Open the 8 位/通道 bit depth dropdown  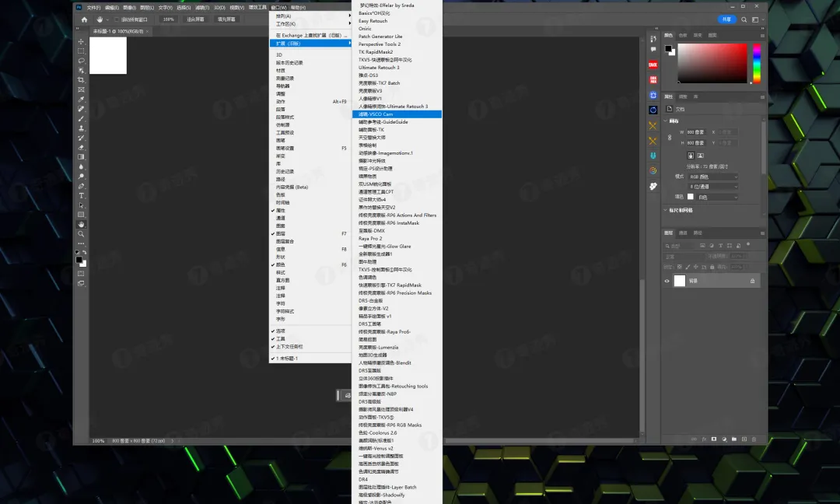click(713, 187)
